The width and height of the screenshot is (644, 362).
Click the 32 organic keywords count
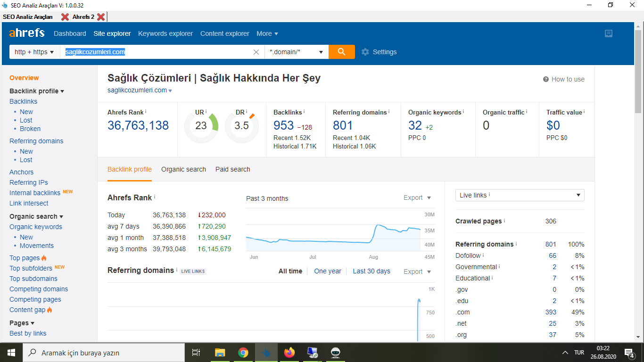415,125
